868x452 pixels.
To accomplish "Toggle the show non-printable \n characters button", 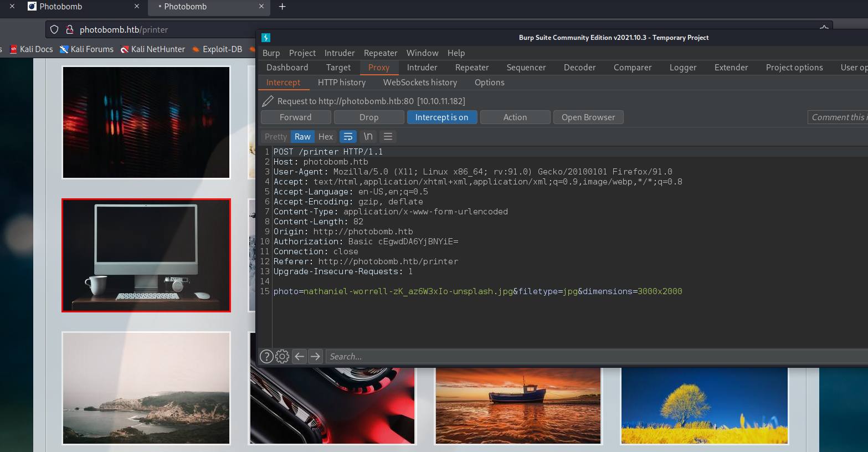I will [x=368, y=137].
